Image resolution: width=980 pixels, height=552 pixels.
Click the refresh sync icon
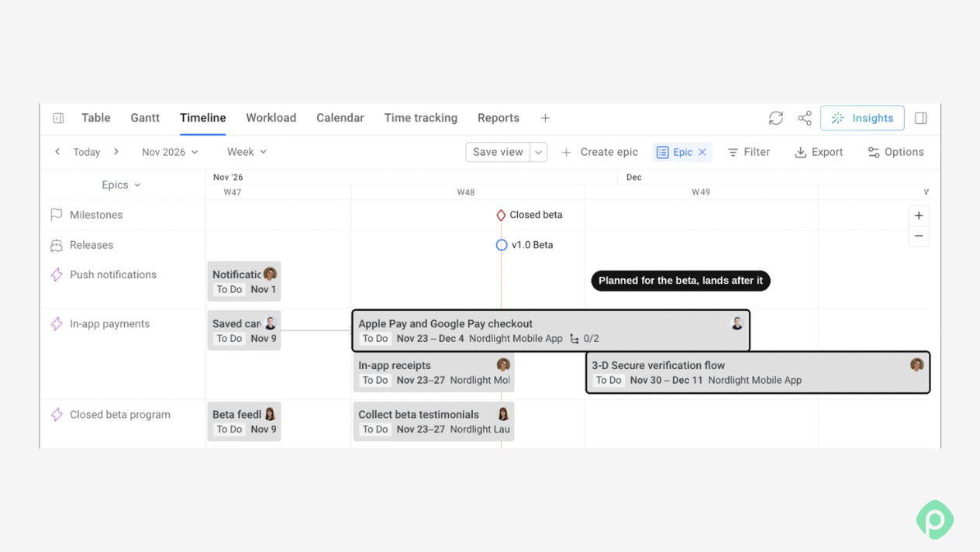point(776,118)
